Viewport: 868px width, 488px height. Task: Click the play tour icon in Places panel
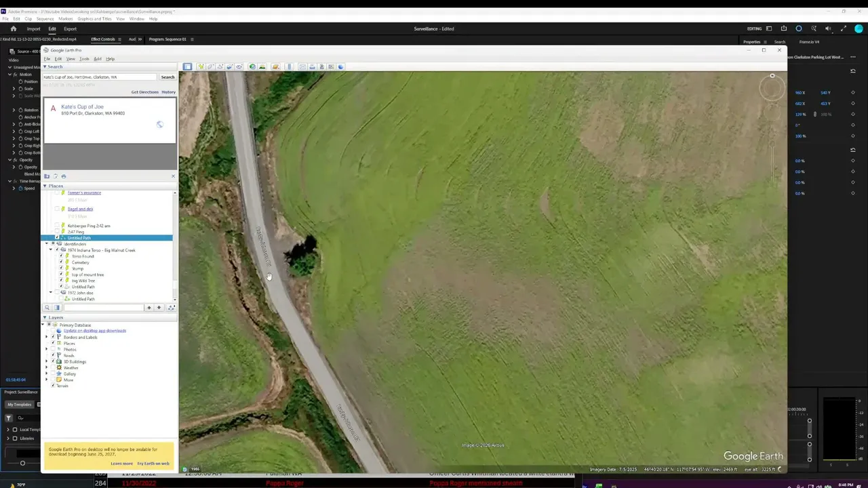[x=171, y=308]
